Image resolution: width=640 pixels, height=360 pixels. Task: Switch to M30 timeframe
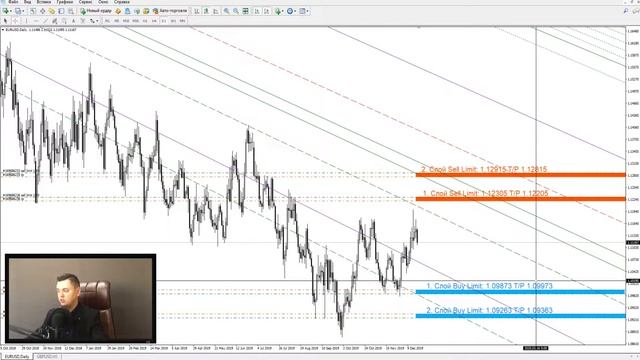[x=136, y=20]
